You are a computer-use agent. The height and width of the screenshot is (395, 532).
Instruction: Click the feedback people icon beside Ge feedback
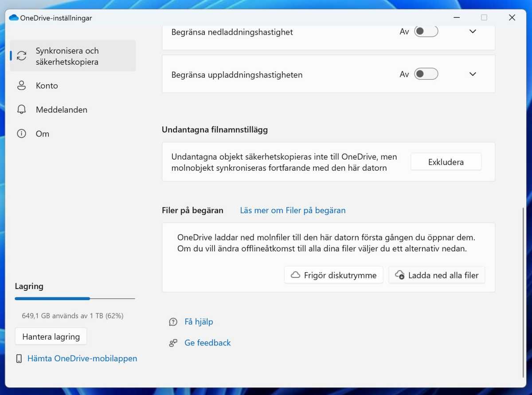click(173, 343)
